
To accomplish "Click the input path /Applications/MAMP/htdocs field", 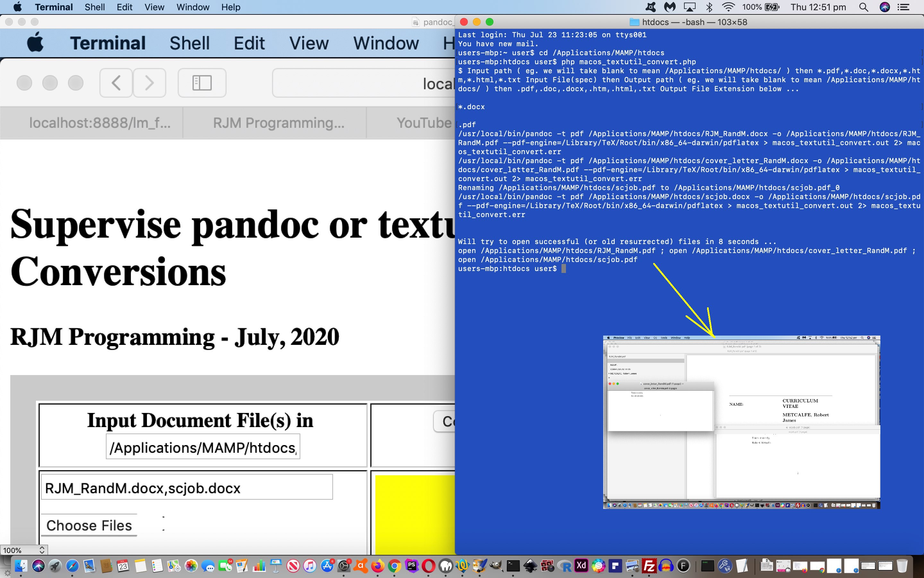I will [203, 446].
